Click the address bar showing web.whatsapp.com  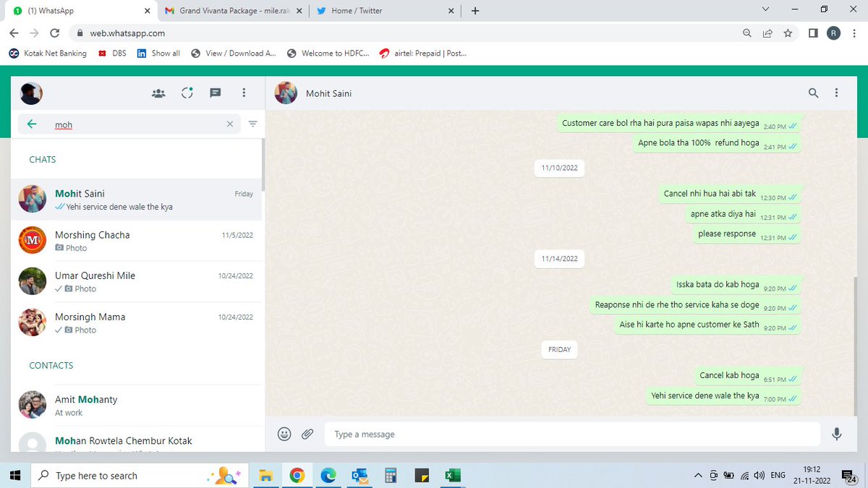pyautogui.click(x=405, y=33)
